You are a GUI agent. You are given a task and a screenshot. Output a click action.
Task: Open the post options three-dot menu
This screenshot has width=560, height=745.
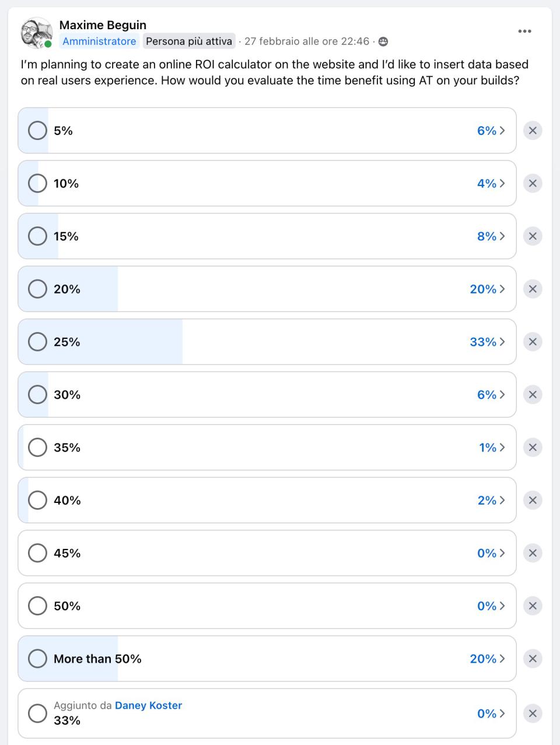click(524, 32)
